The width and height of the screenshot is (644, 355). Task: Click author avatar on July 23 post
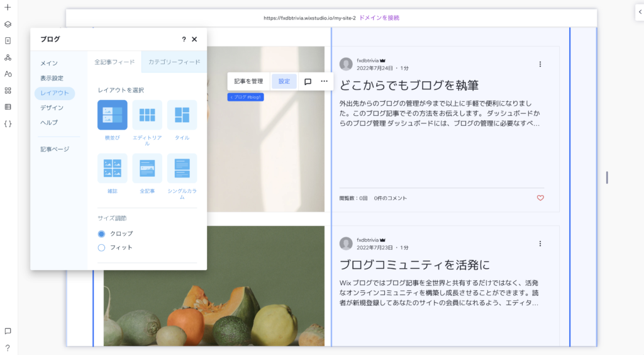pyautogui.click(x=346, y=243)
